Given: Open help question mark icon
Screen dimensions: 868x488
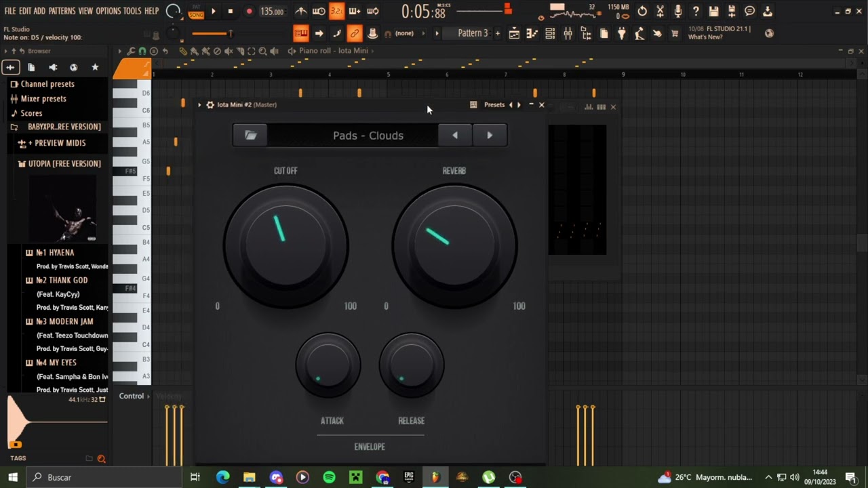Looking at the screenshot, I should pyautogui.click(x=696, y=11).
